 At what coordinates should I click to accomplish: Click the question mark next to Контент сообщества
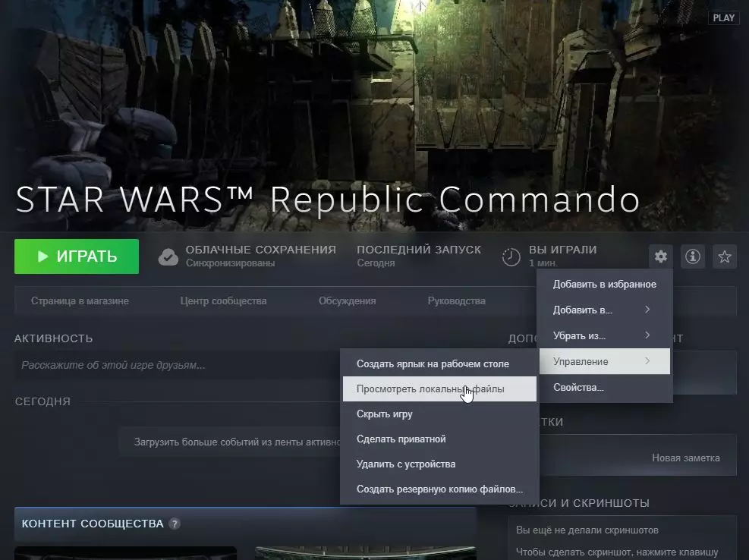pos(175,524)
